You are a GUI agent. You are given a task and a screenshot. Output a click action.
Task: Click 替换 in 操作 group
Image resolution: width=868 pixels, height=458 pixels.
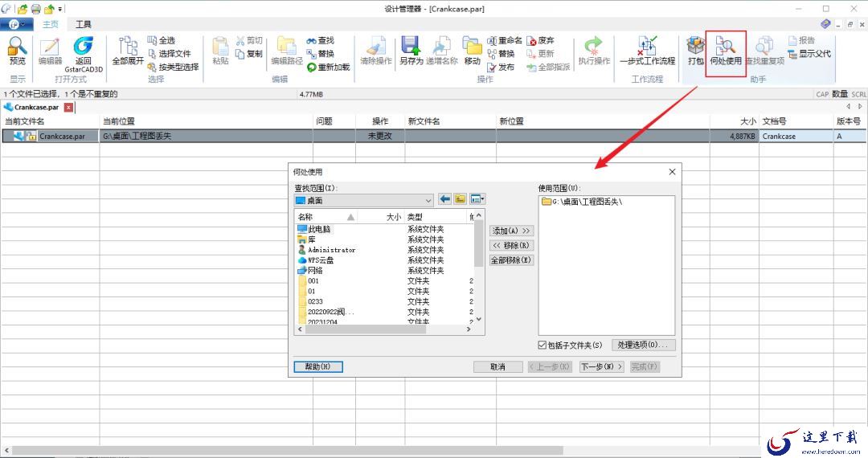point(501,54)
